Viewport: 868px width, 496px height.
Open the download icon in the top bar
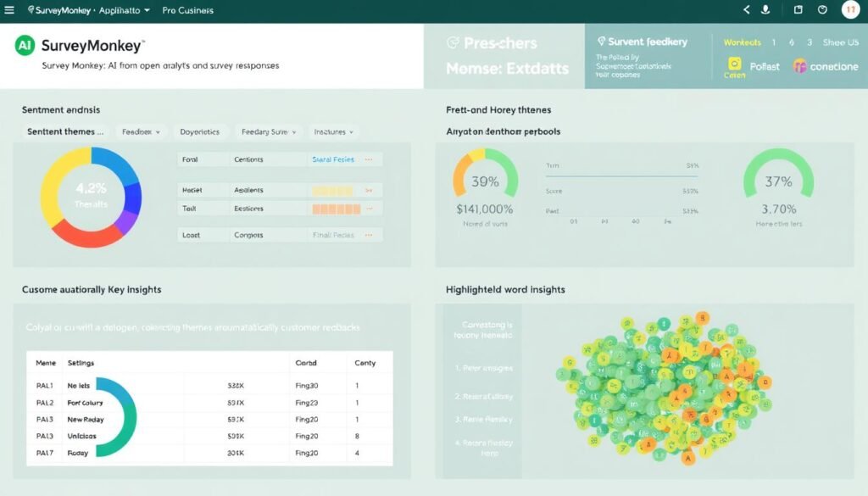pyautogui.click(x=765, y=9)
